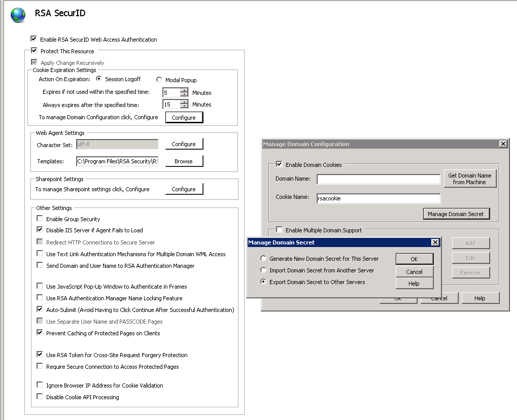Click OK in Manage Domain Secret dialog
The image size is (517, 420).
point(414,259)
